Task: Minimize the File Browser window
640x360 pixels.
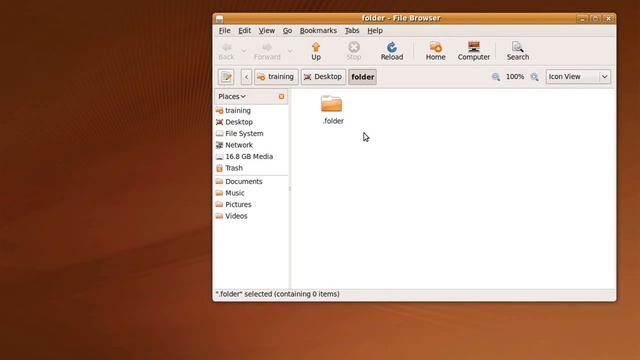Action: coord(582,18)
